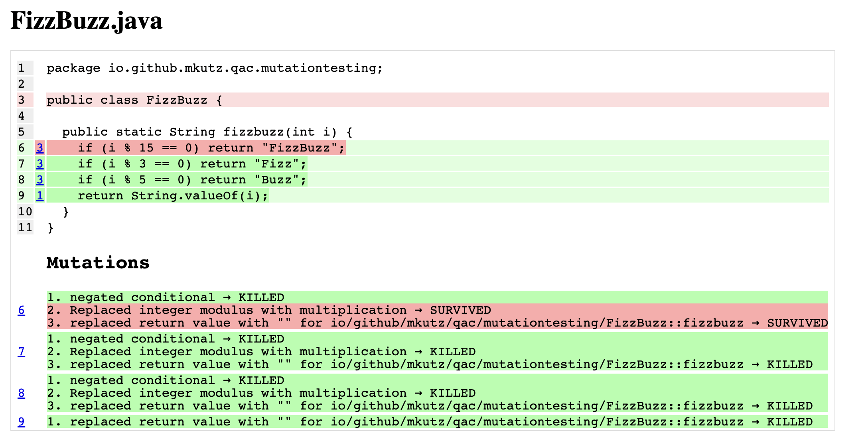This screenshot has height=441, width=868.
Task: Click survived modulus multiplication mutation entry
Action: 269,310
